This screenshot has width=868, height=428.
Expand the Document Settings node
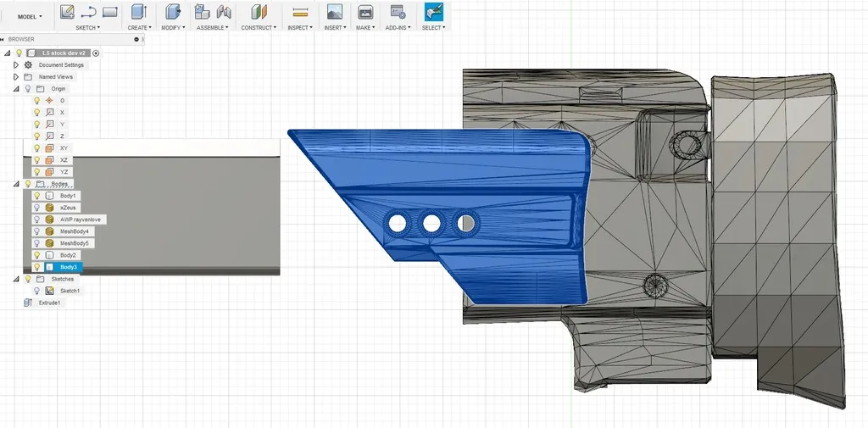tap(16, 64)
